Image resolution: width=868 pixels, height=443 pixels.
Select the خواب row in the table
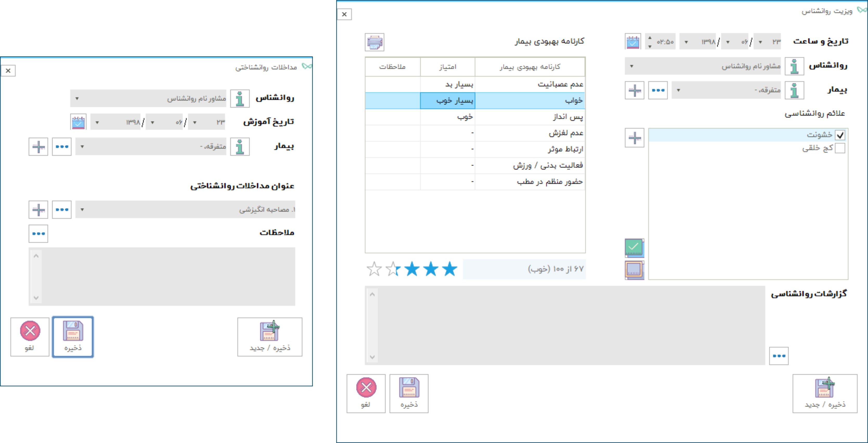tap(475, 101)
